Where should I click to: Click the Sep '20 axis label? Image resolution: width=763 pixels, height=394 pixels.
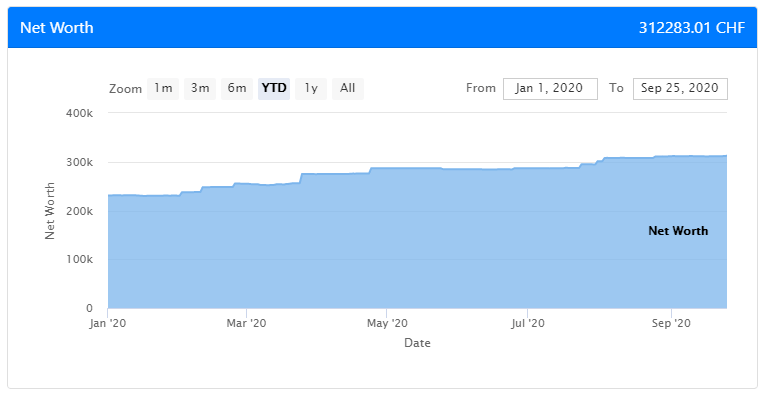pos(671,323)
